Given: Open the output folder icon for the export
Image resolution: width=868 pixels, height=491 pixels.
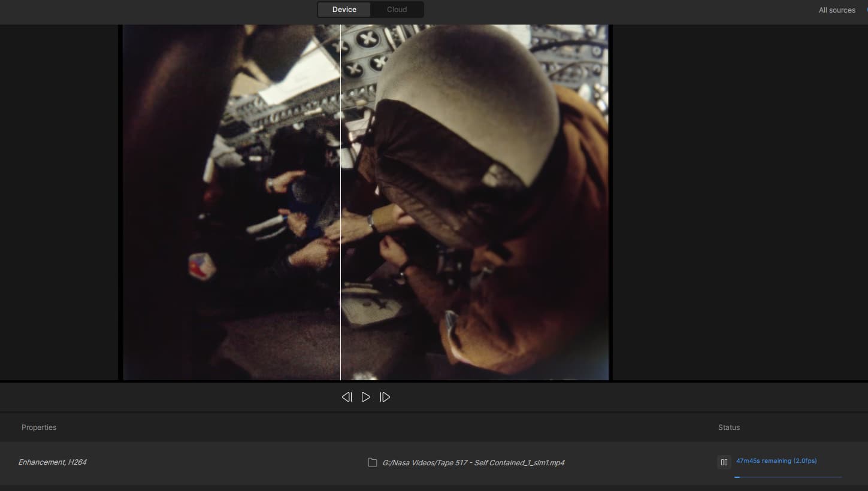Looking at the screenshot, I should (x=372, y=462).
